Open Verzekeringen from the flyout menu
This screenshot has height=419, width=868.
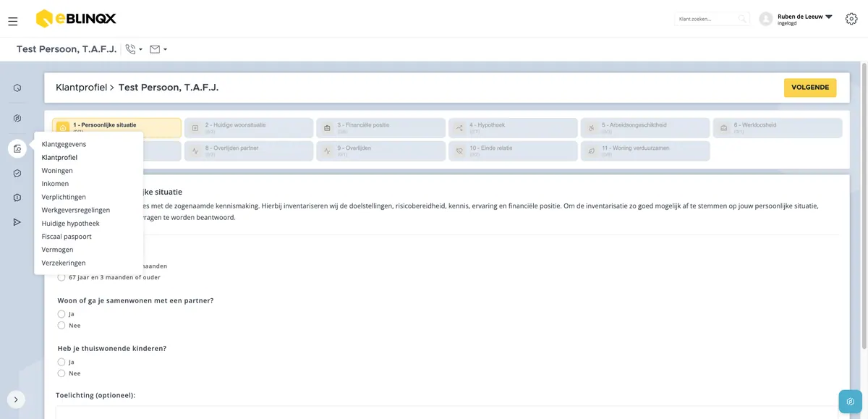click(64, 263)
